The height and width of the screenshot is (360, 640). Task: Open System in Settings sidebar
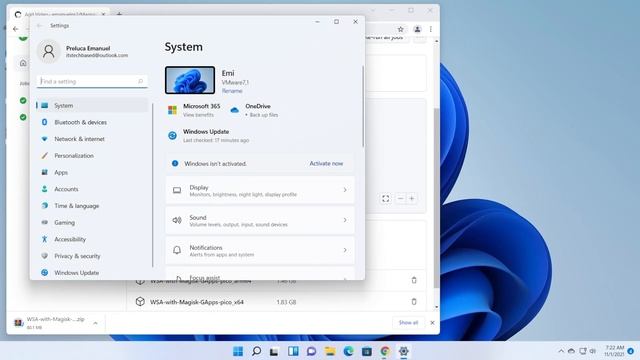[x=92, y=105]
